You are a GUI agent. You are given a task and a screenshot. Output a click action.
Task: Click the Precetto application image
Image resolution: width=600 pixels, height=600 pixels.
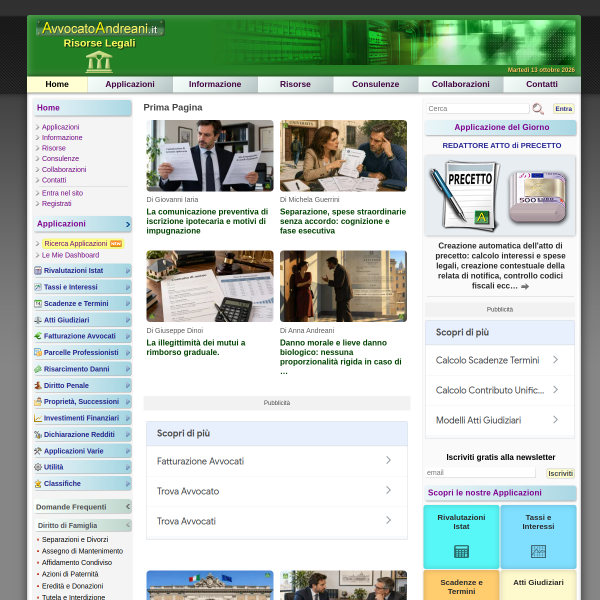point(500,196)
